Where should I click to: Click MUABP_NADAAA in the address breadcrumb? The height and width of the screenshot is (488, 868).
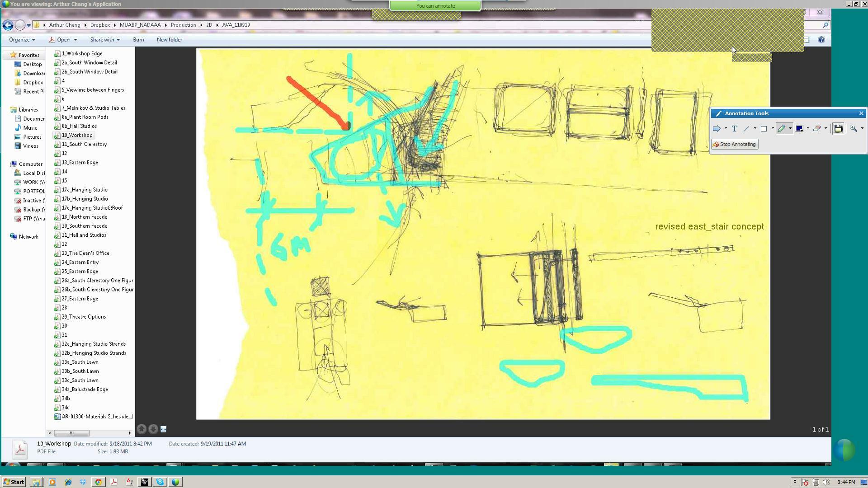tap(140, 25)
